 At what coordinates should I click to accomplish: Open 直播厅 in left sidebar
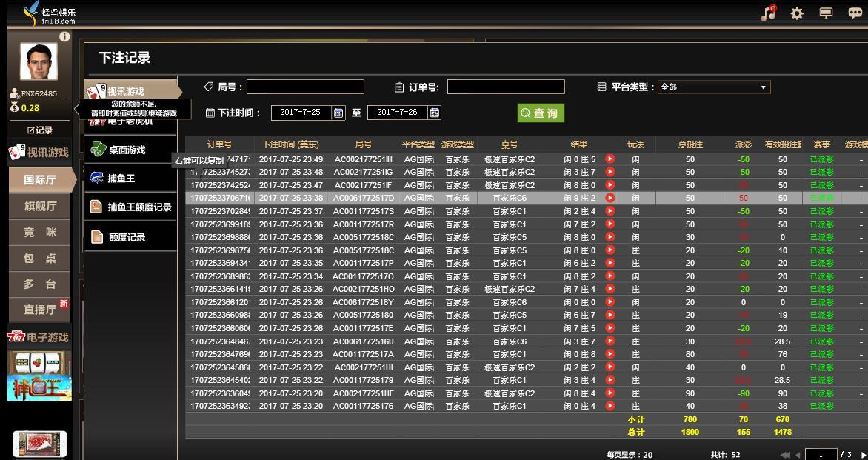pos(40,310)
